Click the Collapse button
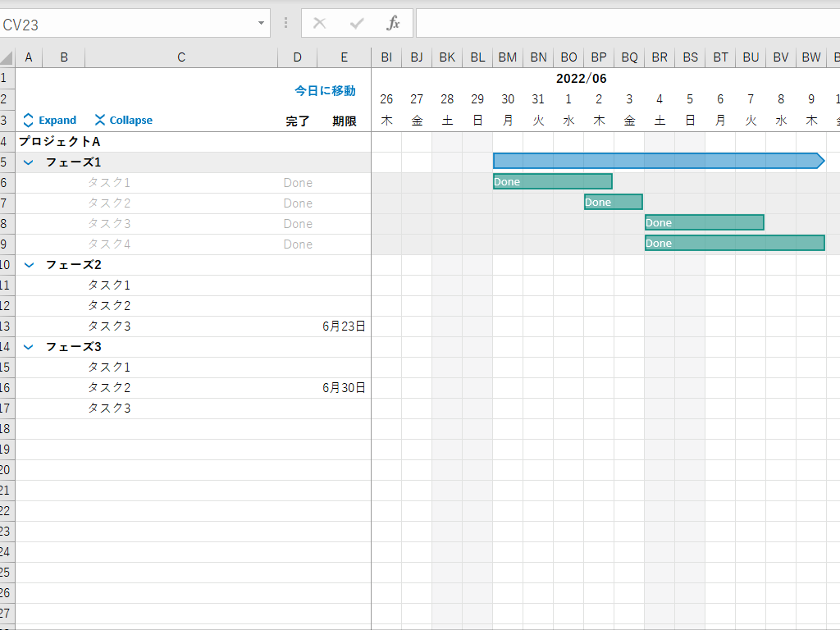 pyautogui.click(x=124, y=120)
